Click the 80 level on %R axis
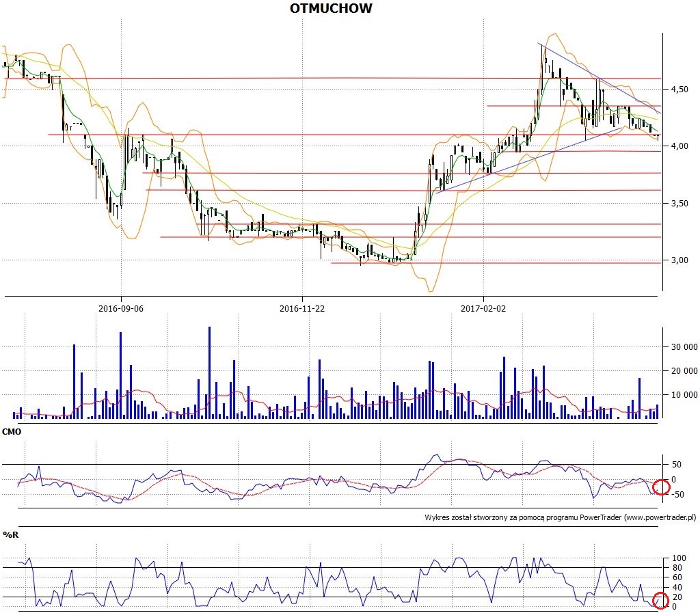This screenshot has height=613, width=700. point(677,568)
